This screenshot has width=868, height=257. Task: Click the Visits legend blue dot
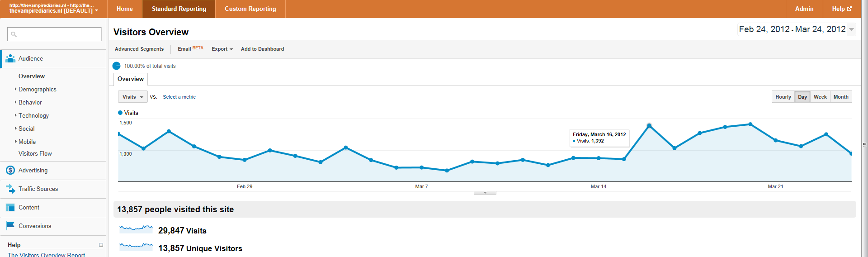pos(120,113)
